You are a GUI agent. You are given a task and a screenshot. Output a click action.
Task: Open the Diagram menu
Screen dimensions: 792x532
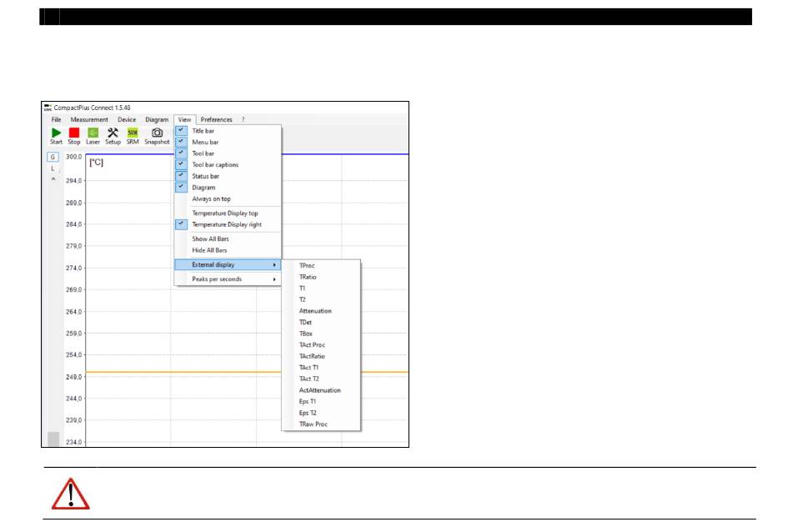[157, 120]
